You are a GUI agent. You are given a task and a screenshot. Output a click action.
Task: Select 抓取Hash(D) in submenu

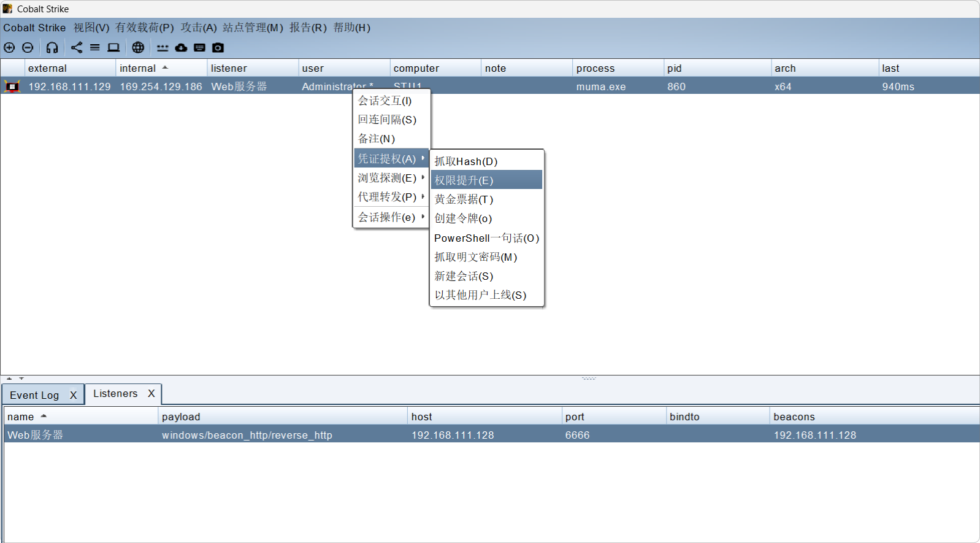[486, 161]
